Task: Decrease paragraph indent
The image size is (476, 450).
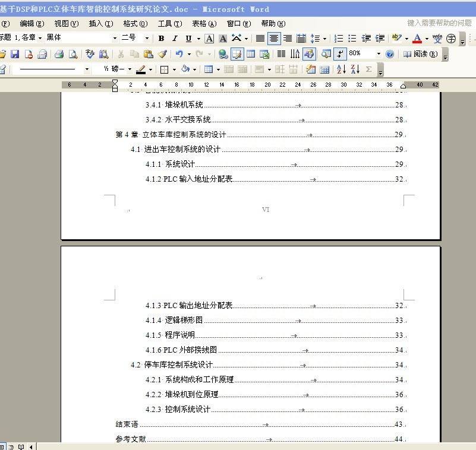Action: (x=366, y=39)
